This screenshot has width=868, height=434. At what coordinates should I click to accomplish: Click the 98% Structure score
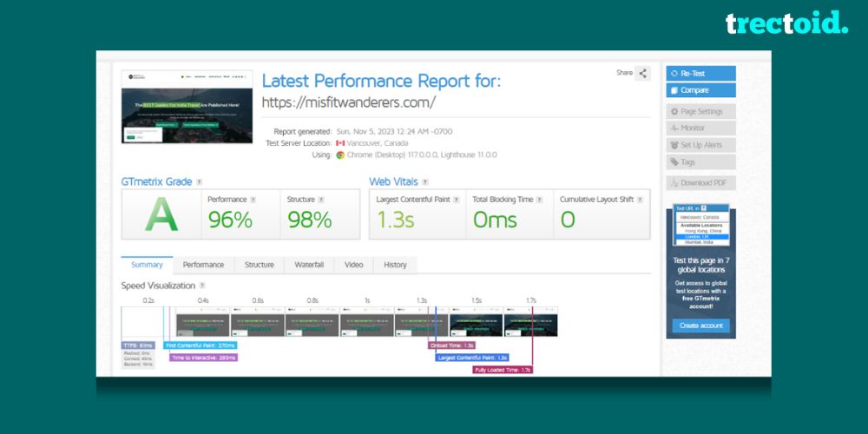pos(310,220)
